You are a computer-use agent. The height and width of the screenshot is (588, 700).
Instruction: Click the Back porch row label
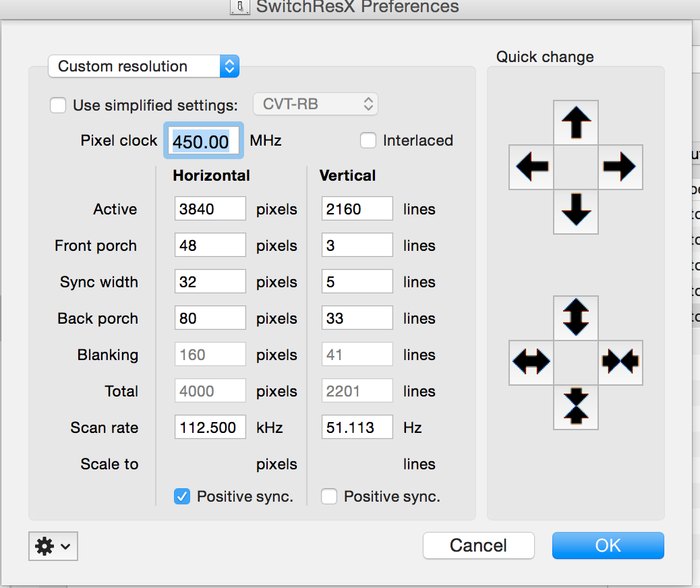[x=98, y=318]
